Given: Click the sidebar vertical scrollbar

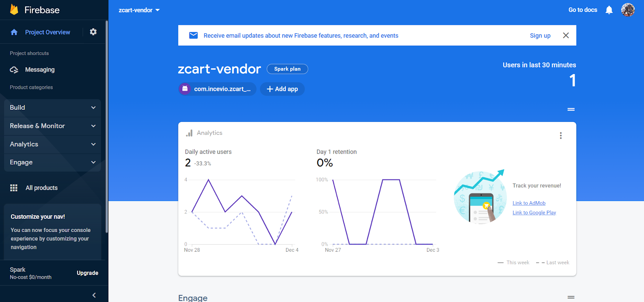Looking at the screenshot, I should tap(107, 127).
